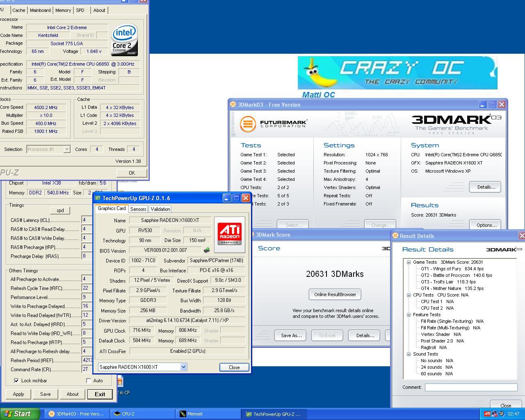Viewport: 525px width, 420px height.
Task: Switch to Memset taskbar button
Action: [x=208, y=414]
